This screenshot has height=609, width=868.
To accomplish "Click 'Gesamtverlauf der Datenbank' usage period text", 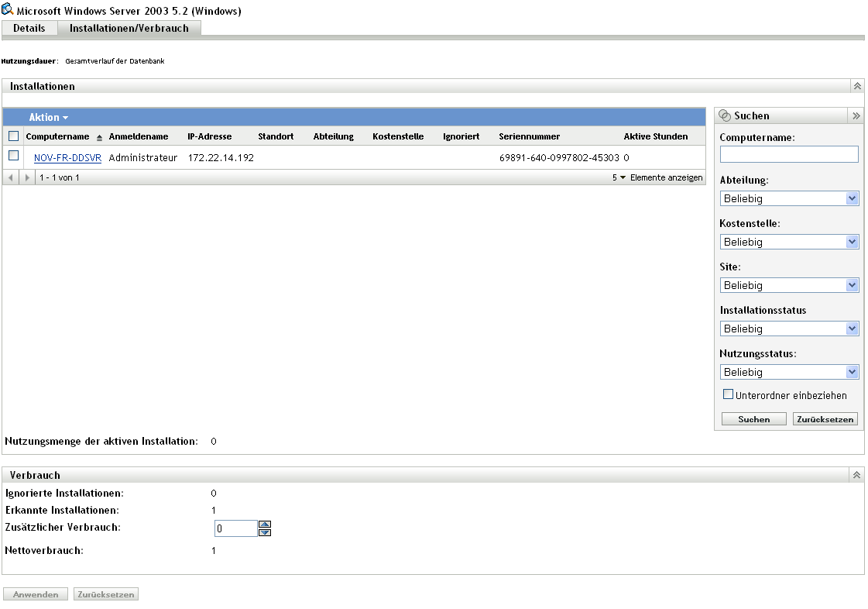I will [115, 61].
